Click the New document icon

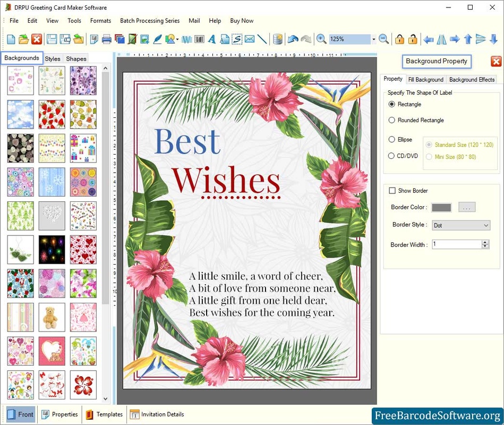point(11,39)
